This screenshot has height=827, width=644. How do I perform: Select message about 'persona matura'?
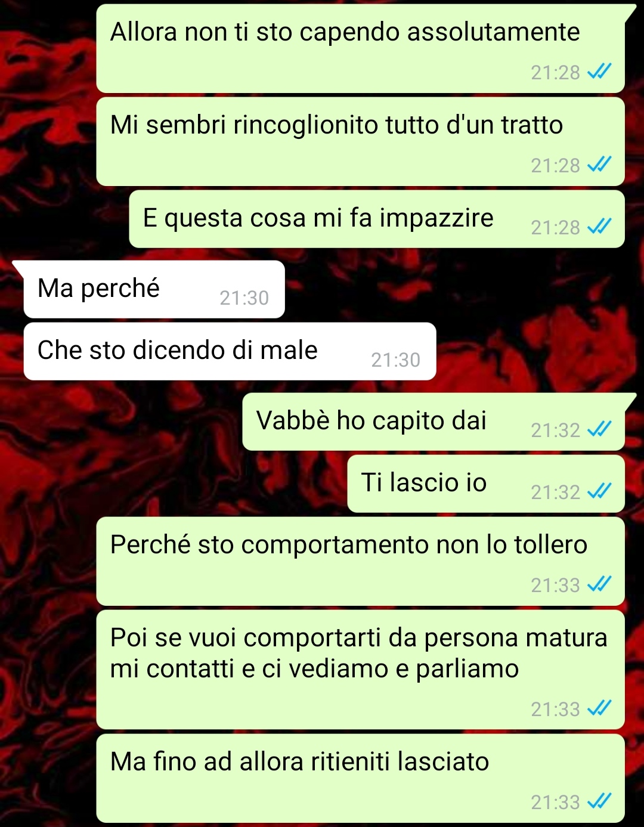361,670
